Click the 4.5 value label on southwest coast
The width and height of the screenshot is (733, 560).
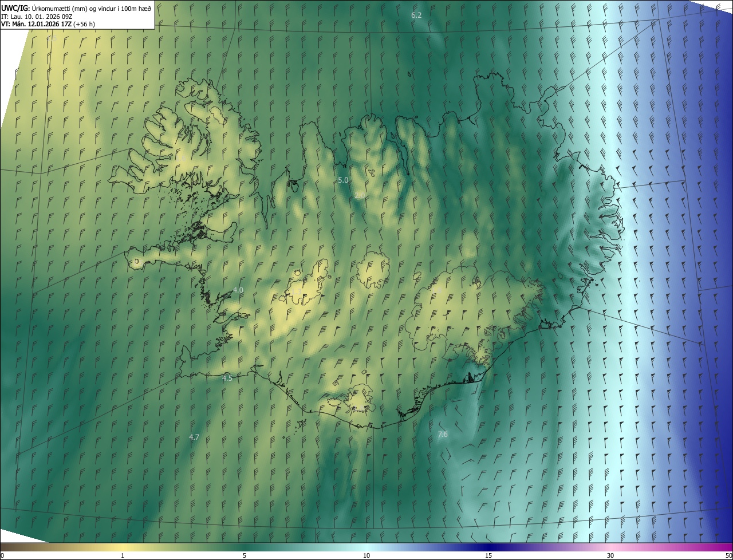[227, 378]
